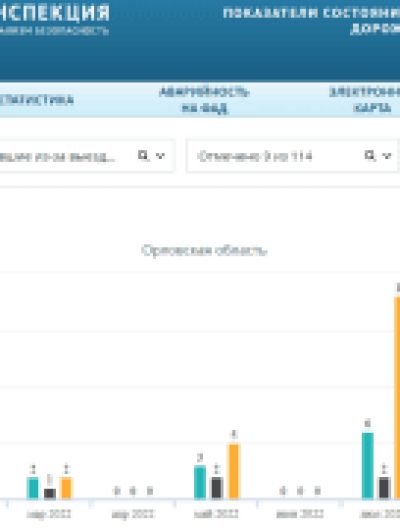This screenshot has width=400, height=530.
Task: Open the 'Отмечено 3 из 114' selection box
Action: pos(292,156)
